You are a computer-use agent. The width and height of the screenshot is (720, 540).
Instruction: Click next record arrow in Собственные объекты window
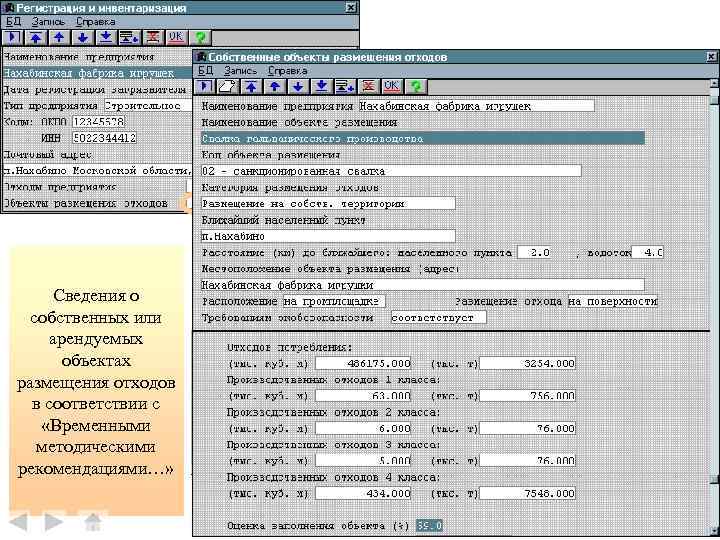pyautogui.click(x=298, y=86)
